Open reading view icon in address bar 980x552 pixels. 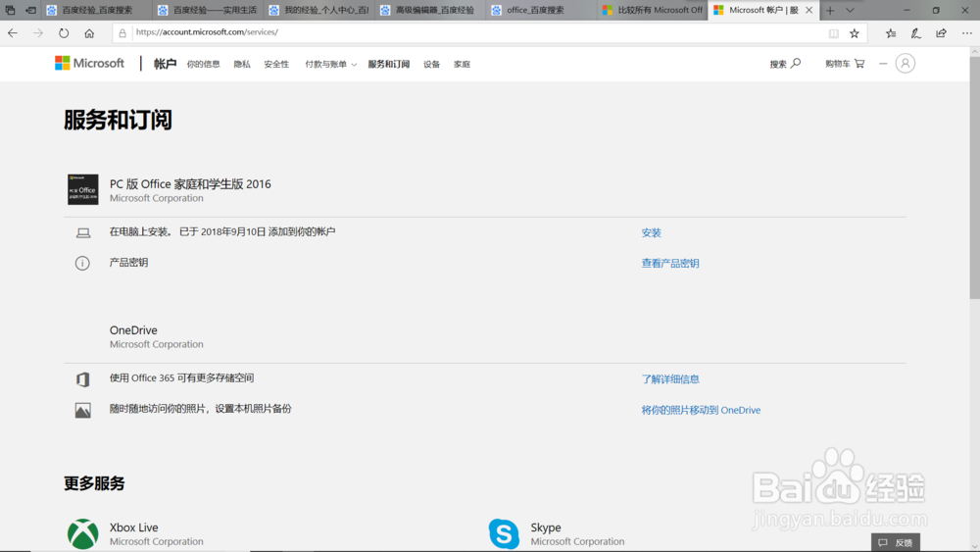tap(833, 33)
